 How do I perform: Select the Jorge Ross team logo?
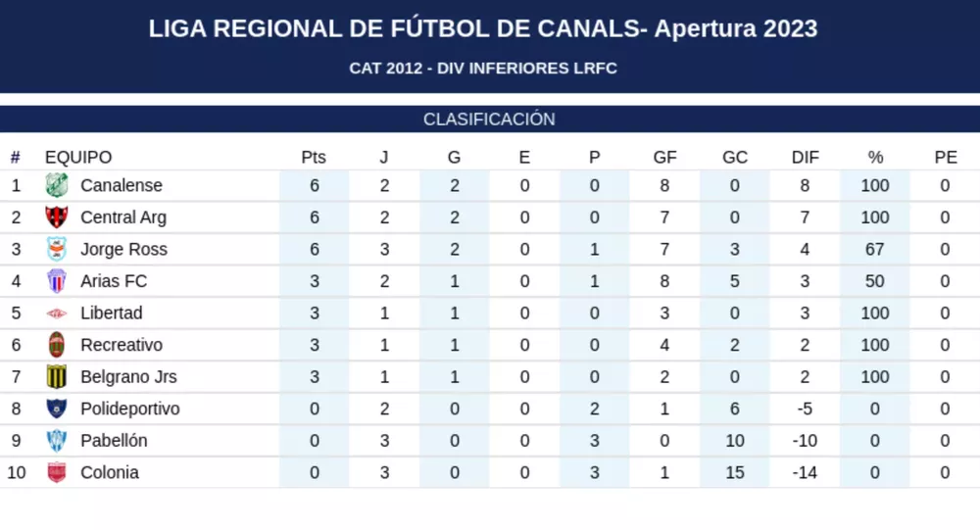click(x=57, y=249)
